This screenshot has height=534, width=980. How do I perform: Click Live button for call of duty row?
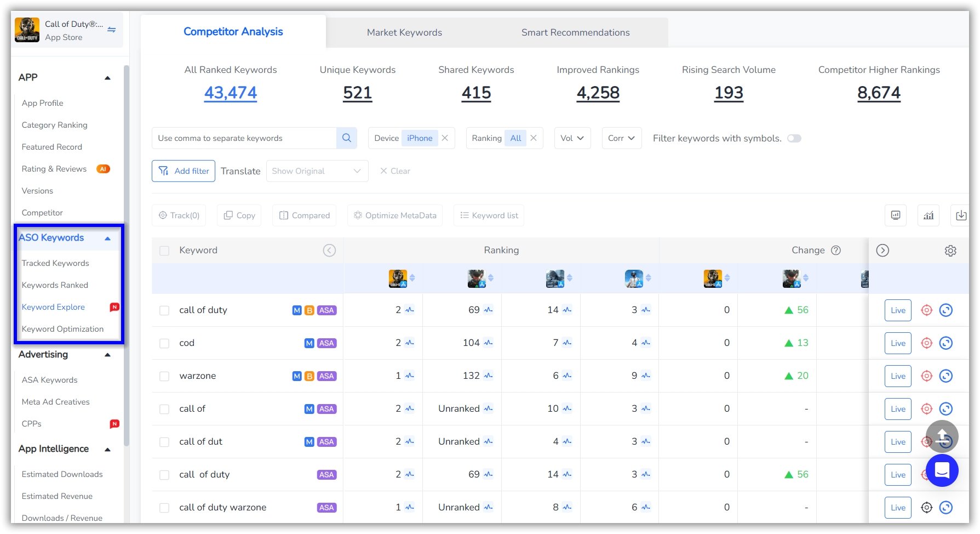coord(897,310)
